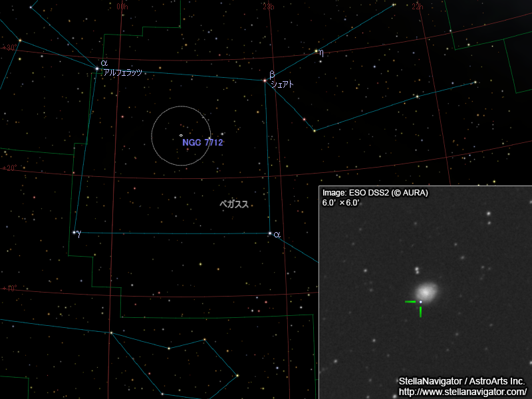Open the www.stellanavigator.com URL
Screen dimensions: 532x399
coord(462,392)
